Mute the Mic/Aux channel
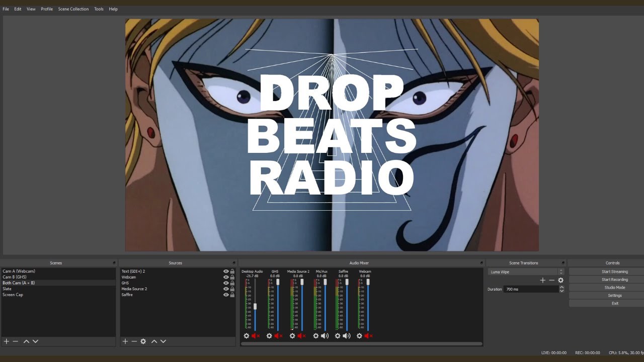The width and height of the screenshot is (644, 362). [x=325, y=336]
